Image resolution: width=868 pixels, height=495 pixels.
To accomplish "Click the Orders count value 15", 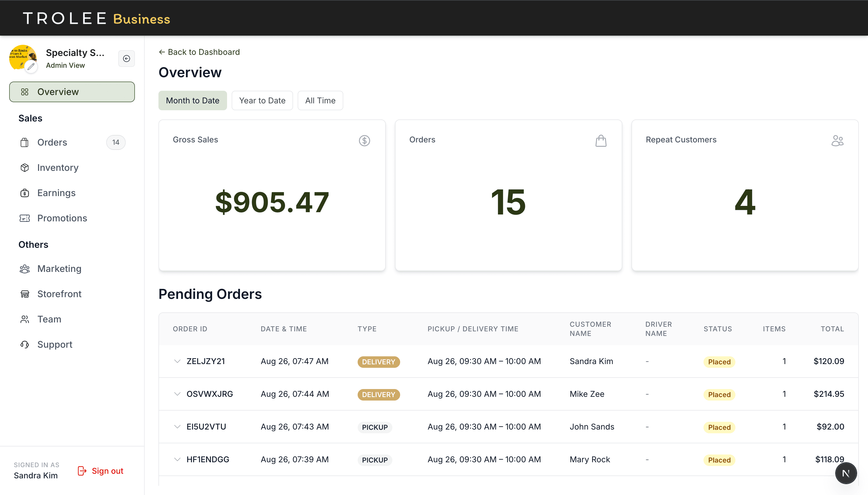I will point(508,202).
